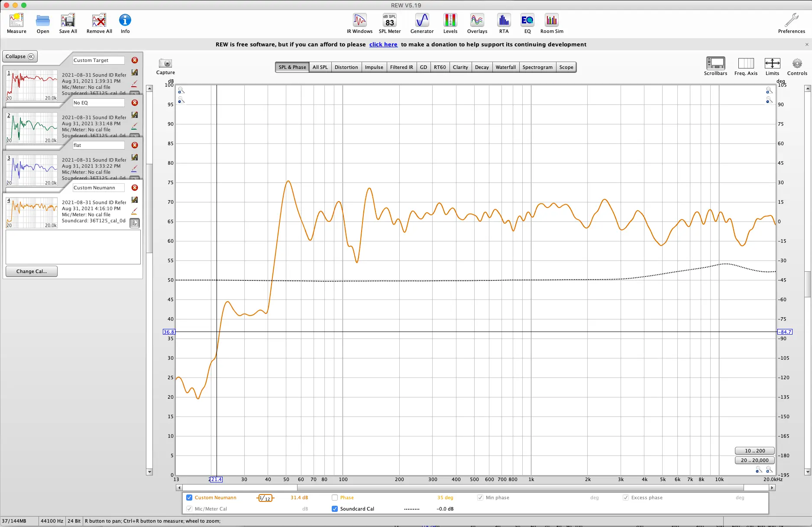Click the Change Cal... button
The image size is (812, 527).
click(32, 271)
